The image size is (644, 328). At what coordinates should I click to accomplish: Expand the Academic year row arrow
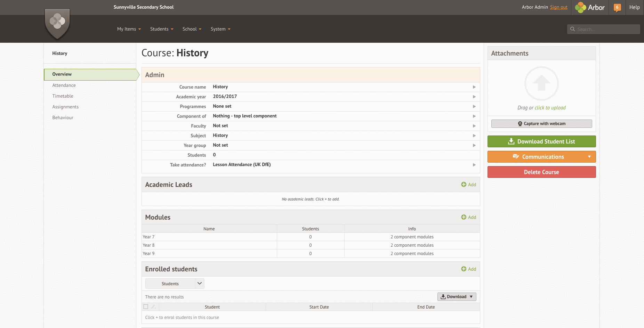pos(474,97)
